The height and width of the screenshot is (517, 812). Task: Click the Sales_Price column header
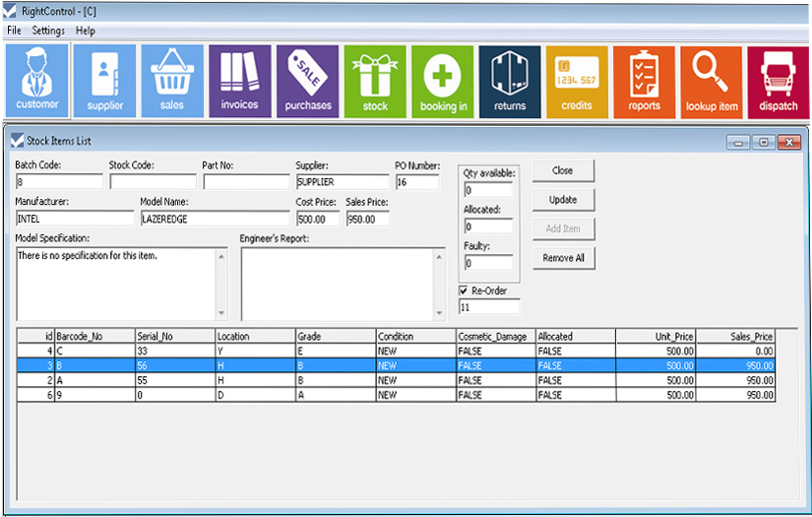pyautogui.click(x=735, y=336)
